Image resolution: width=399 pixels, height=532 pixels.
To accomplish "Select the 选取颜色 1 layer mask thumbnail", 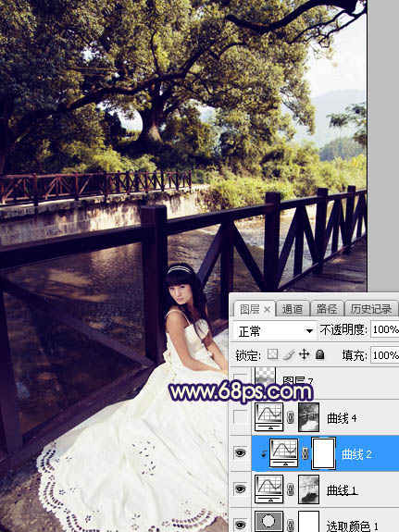I will coord(308,522).
